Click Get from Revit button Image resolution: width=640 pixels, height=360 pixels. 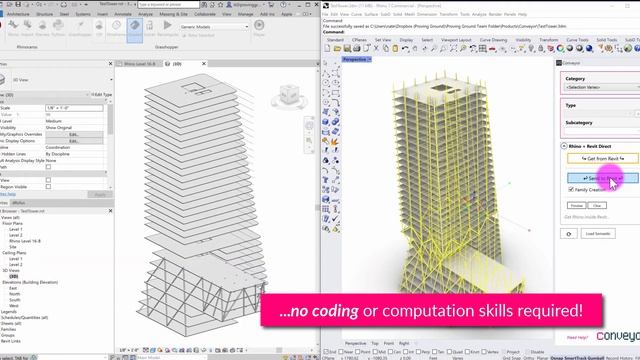point(602,158)
